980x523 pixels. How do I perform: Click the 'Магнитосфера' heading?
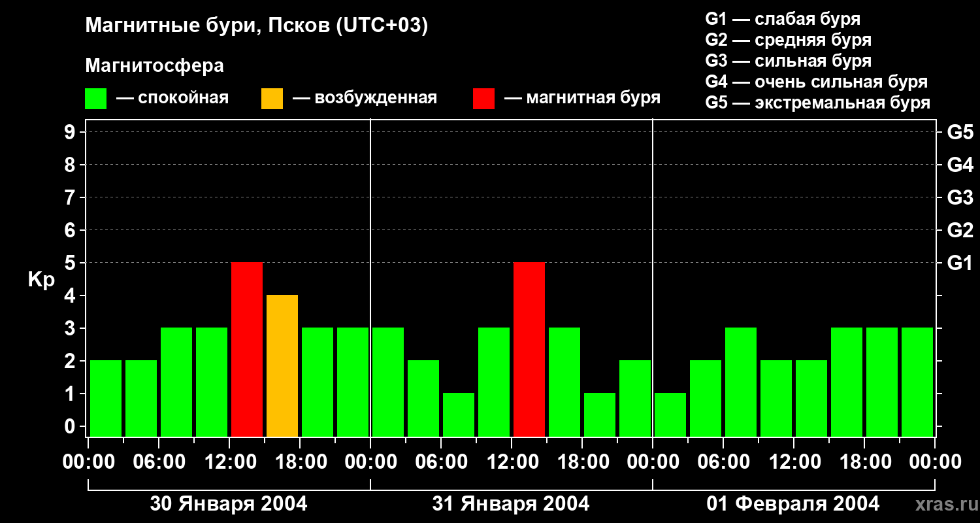(x=155, y=65)
